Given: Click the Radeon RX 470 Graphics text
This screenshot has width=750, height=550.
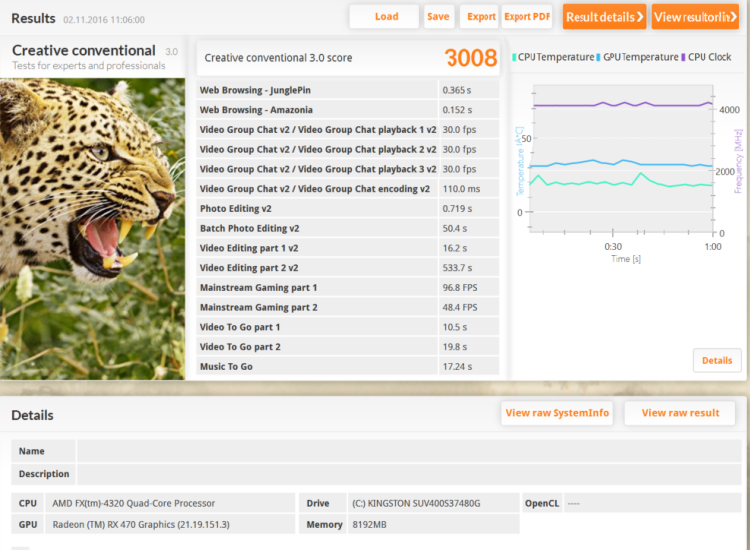Looking at the screenshot, I should (141, 525).
